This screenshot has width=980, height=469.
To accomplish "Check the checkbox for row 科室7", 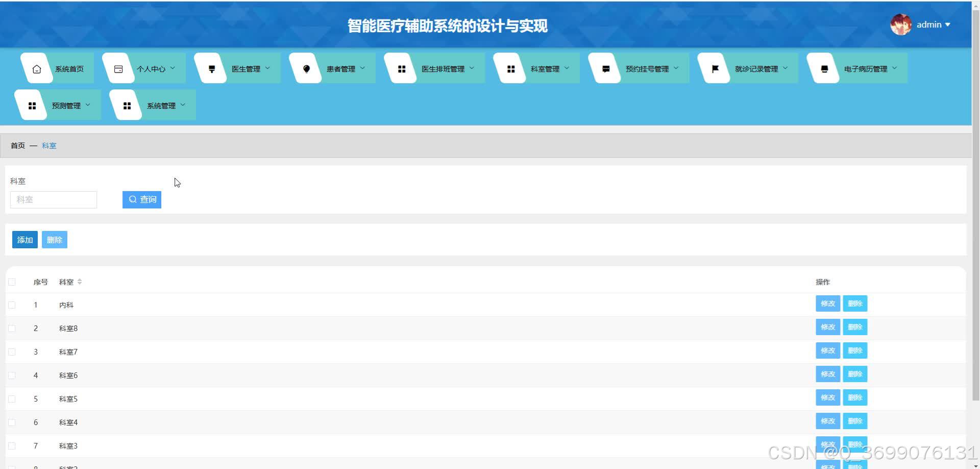I will coord(12,352).
